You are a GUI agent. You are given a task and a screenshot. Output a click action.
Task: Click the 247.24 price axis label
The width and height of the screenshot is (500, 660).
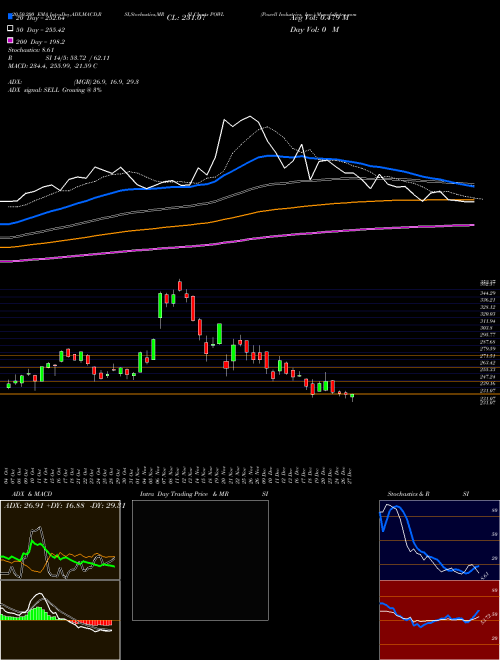[488, 377]
